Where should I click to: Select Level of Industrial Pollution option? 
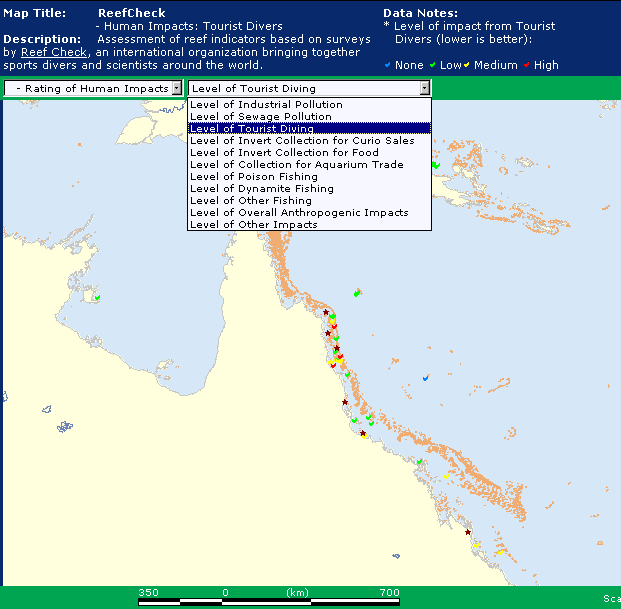point(266,105)
